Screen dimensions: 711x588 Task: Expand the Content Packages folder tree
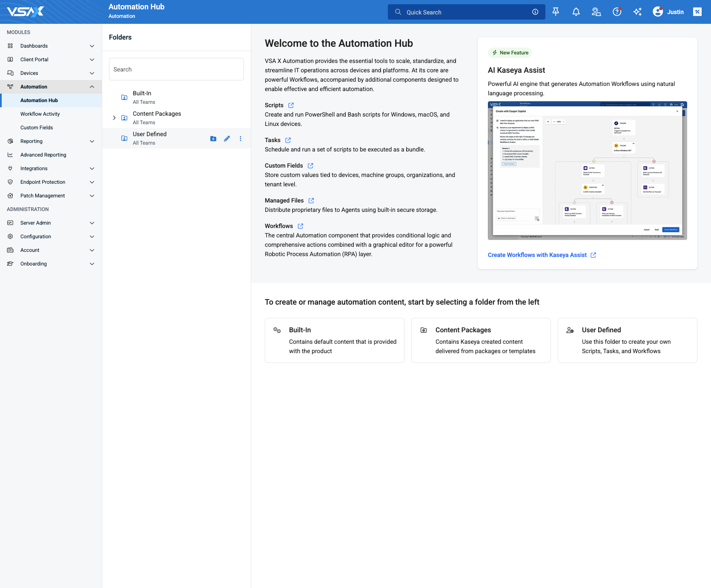point(114,118)
